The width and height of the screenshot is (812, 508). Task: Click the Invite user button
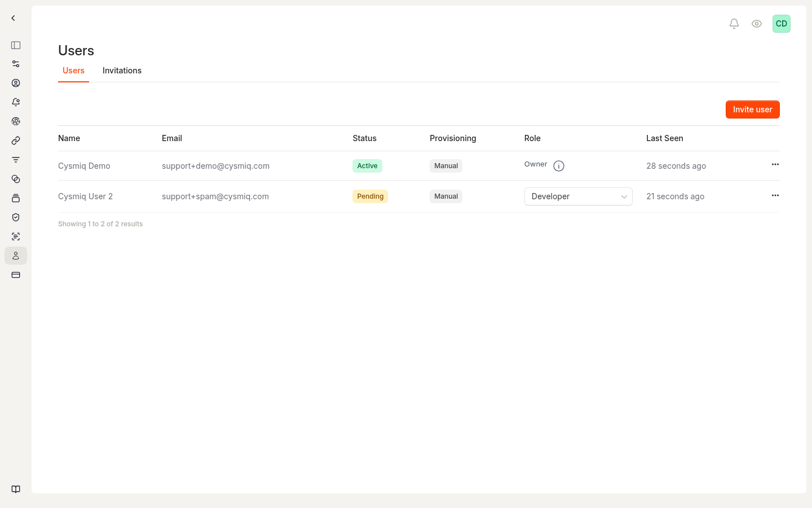click(x=752, y=110)
